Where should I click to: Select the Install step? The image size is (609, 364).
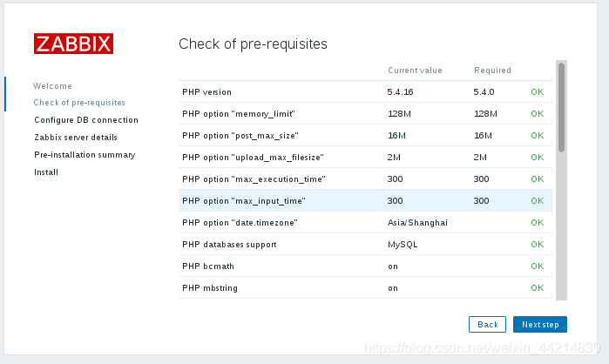point(46,172)
